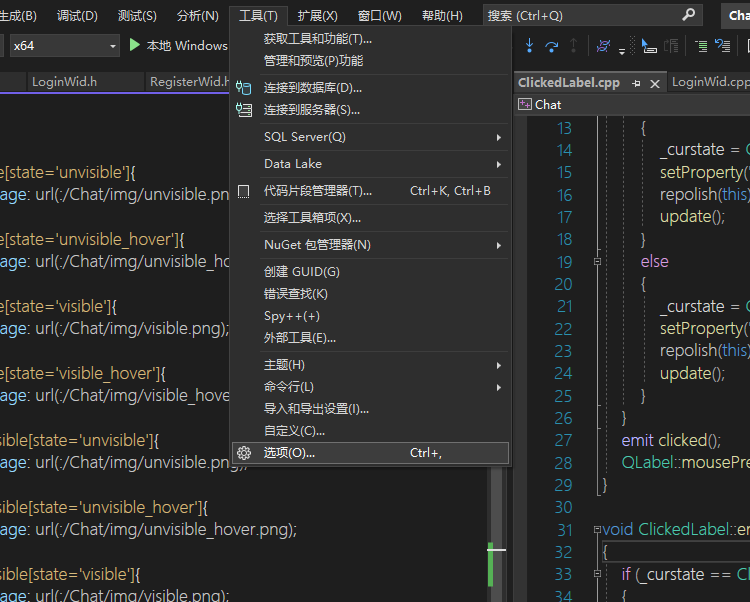Viewport: 750px width, 602px height.
Task: Click the purple-blue crossed-arrows toolbar icon
Action: 603,46
